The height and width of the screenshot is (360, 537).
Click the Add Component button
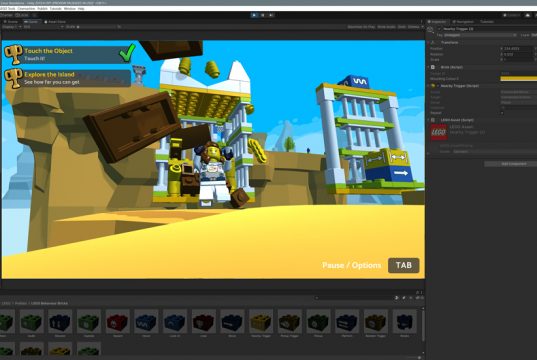pos(513,164)
